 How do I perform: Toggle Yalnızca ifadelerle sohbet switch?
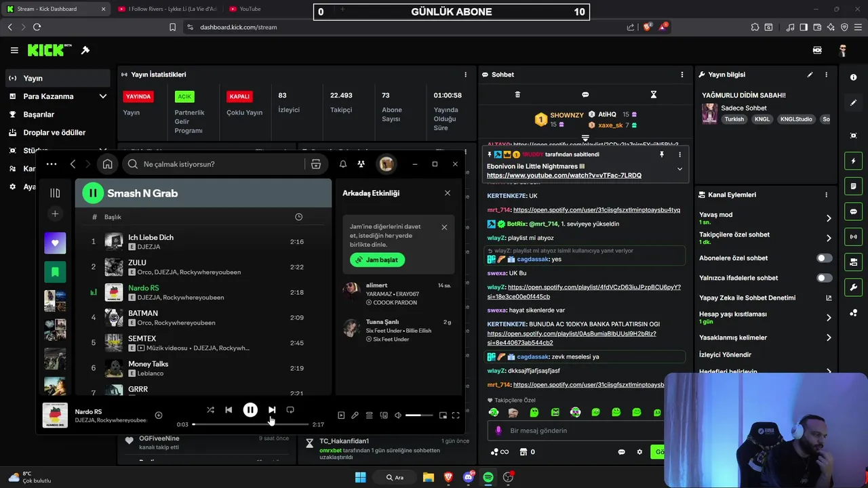824,278
